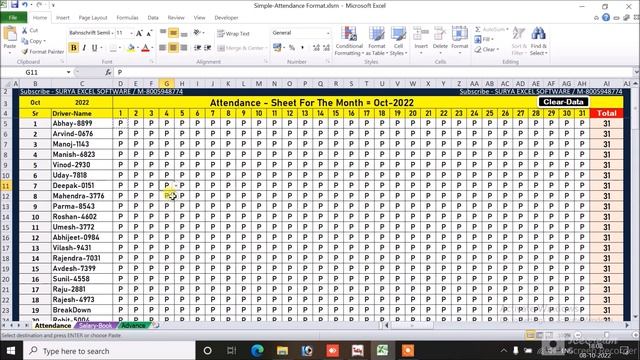Toggle Underline formatting
Viewport: 640px width, 360px height.
pyautogui.click(x=94, y=48)
